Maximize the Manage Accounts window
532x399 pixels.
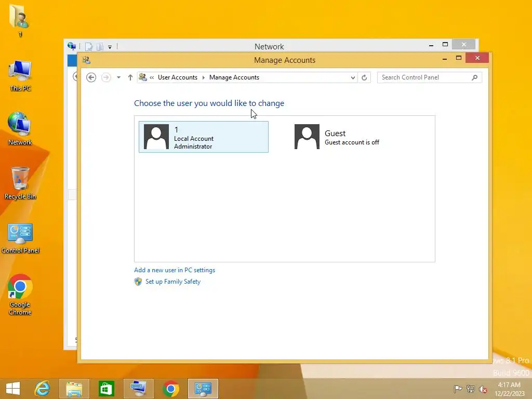[x=459, y=58]
